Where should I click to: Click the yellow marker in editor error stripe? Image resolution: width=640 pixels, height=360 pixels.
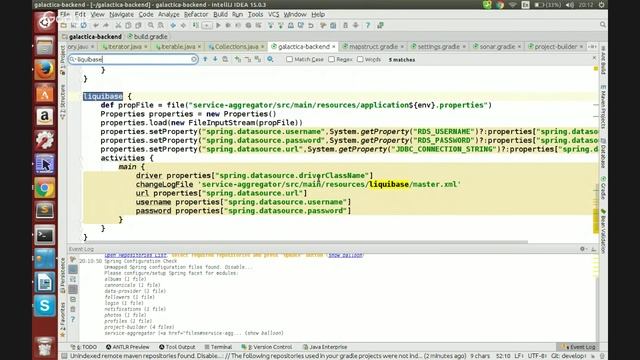[x=596, y=69]
